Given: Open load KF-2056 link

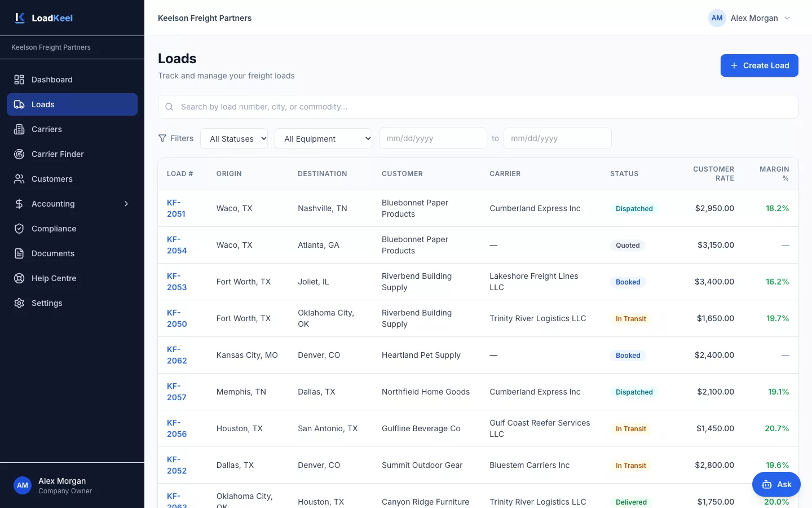Looking at the screenshot, I should point(176,428).
